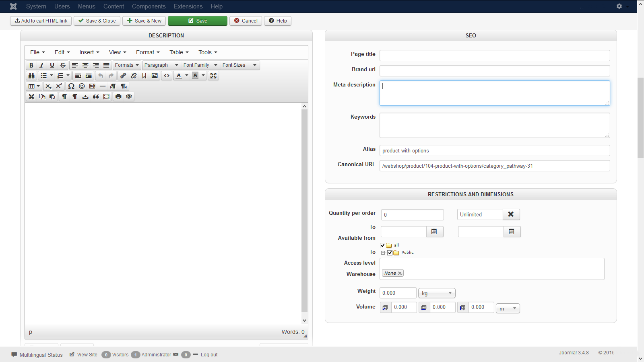Viewport: 644px width, 362px height.
Task: Open the insert table dropdown in toolbar
Action: click(34, 86)
